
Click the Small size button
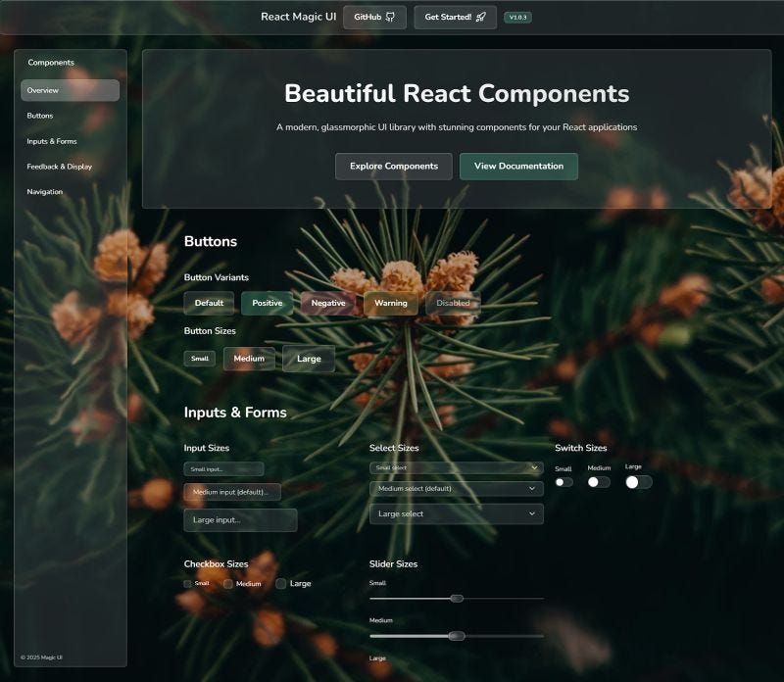click(200, 359)
